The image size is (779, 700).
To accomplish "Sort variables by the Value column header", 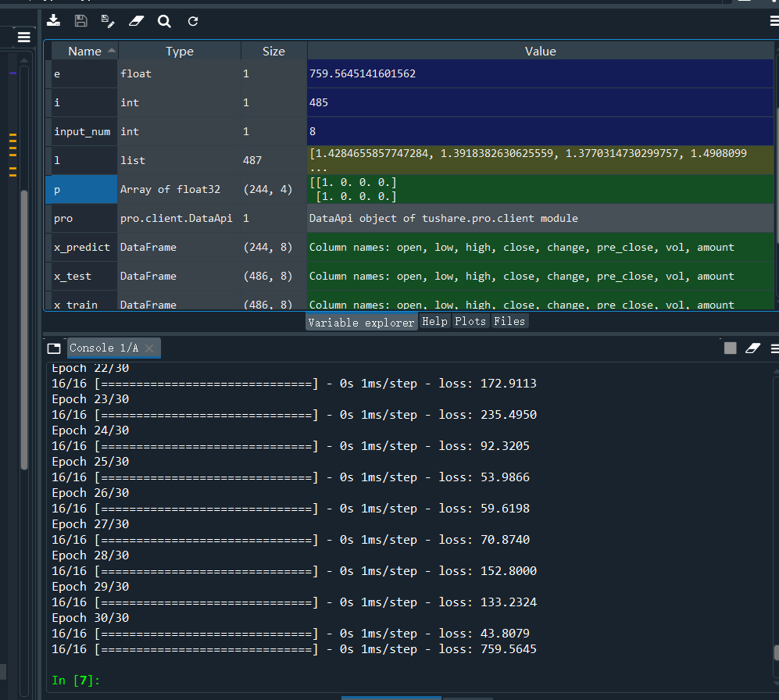I will pyautogui.click(x=541, y=51).
